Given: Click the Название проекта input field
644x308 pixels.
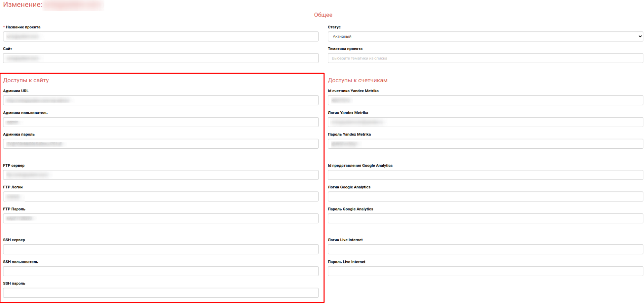Looking at the screenshot, I should pos(160,36).
